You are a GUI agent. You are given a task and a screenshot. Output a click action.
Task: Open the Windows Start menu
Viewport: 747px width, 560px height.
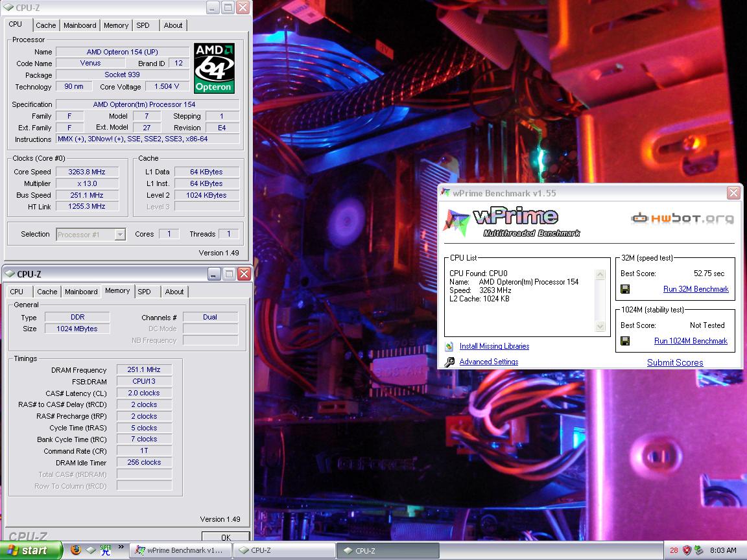coord(31,550)
